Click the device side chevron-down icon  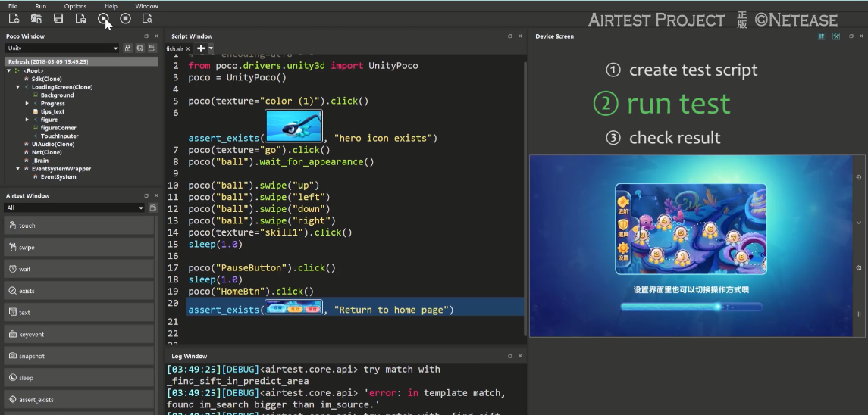pos(859,223)
